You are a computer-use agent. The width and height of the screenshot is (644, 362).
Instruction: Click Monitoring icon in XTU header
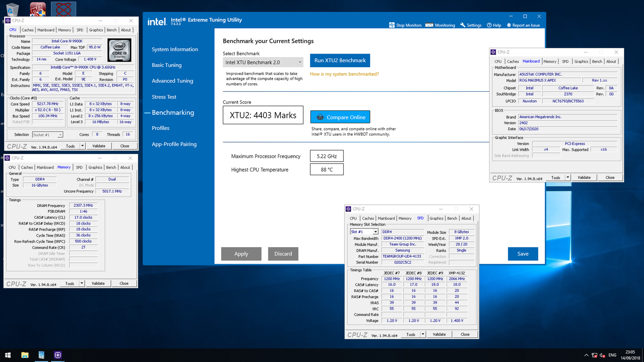tap(429, 25)
